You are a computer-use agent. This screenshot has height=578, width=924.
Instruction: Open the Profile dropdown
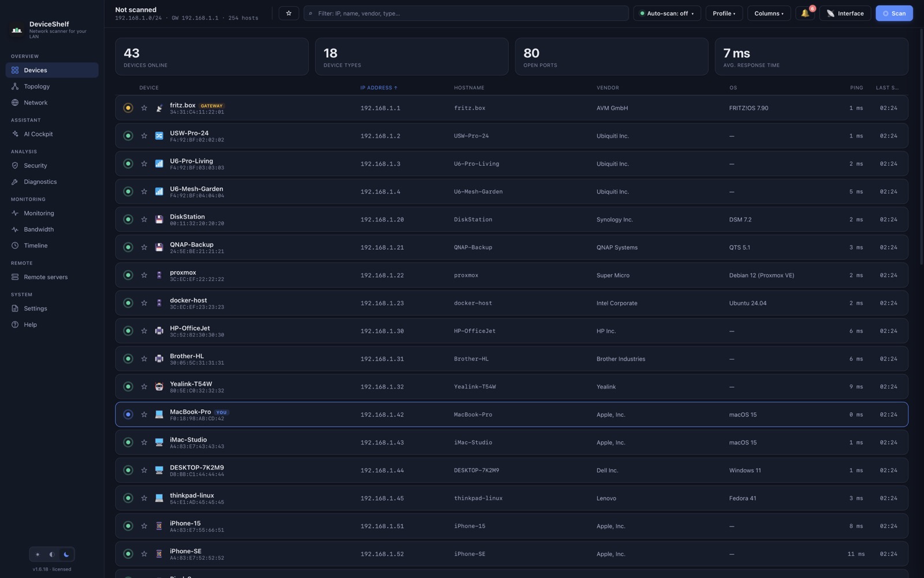[x=724, y=13]
